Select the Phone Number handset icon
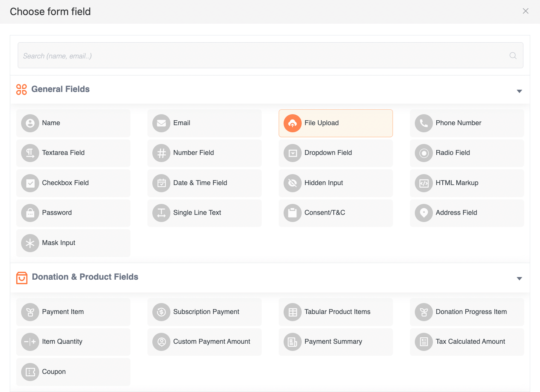The height and width of the screenshot is (392, 540). [424, 123]
